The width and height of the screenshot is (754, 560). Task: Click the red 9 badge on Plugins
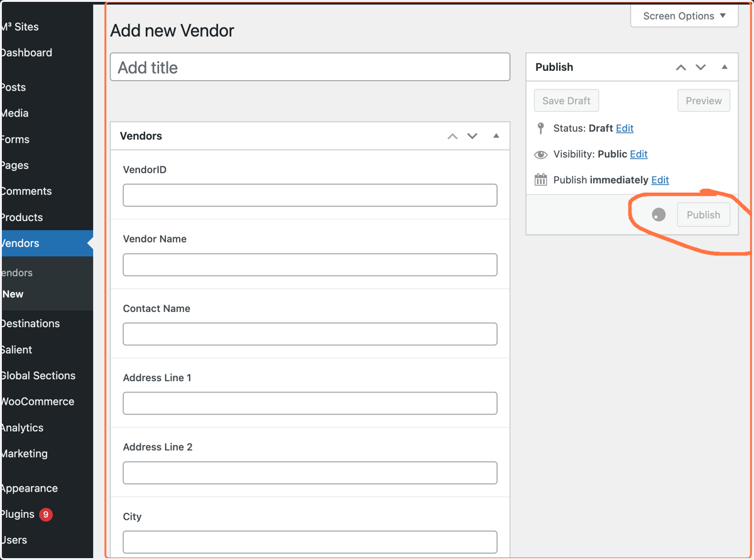point(45,514)
